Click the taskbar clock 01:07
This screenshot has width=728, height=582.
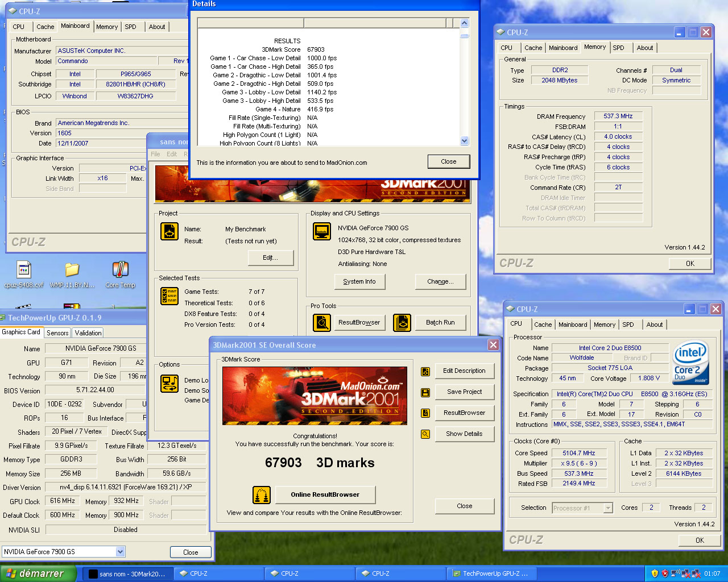tap(712, 573)
